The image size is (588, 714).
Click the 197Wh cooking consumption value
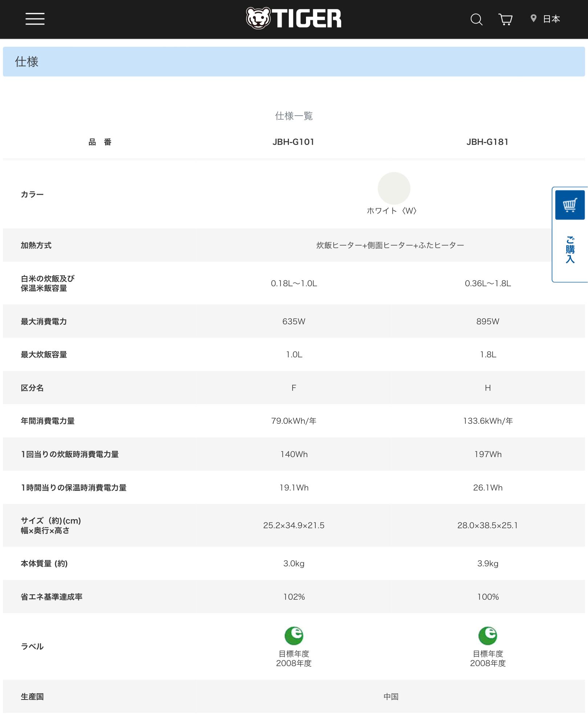488,454
